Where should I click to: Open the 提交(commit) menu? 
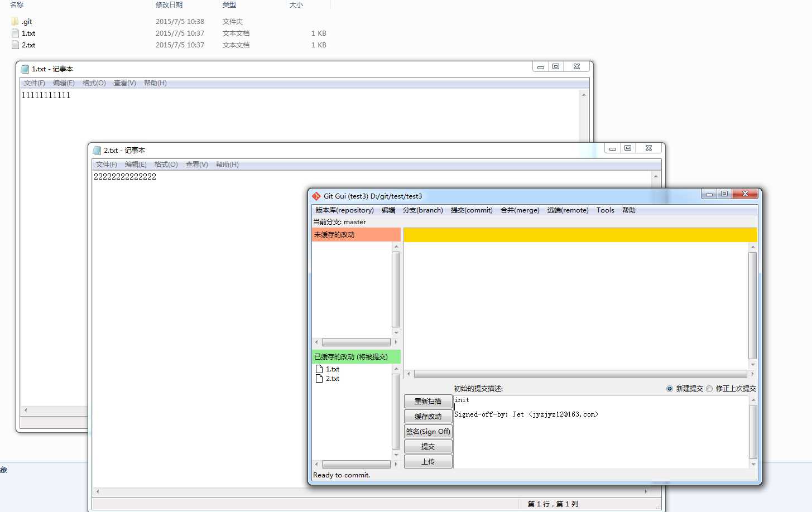point(472,210)
